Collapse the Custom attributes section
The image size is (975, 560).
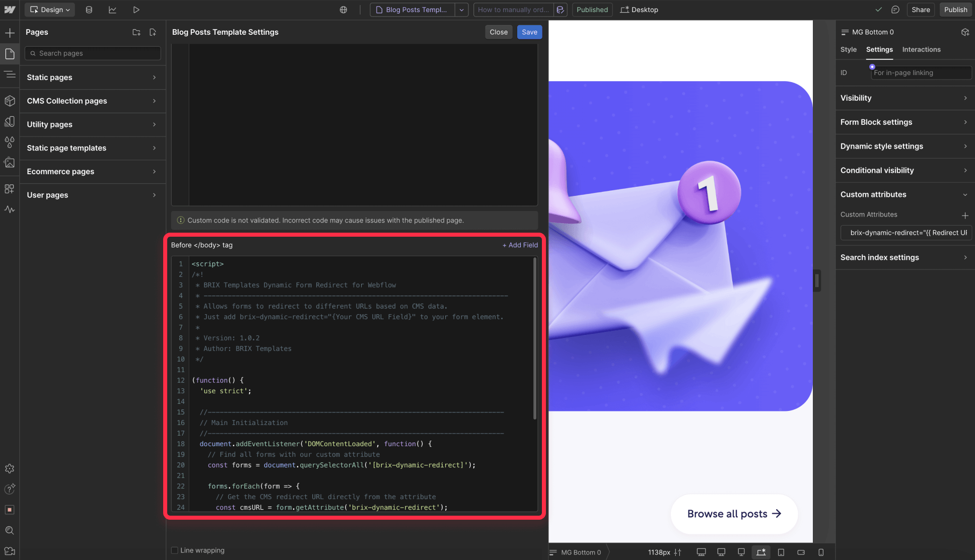click(x=904, y=194)
